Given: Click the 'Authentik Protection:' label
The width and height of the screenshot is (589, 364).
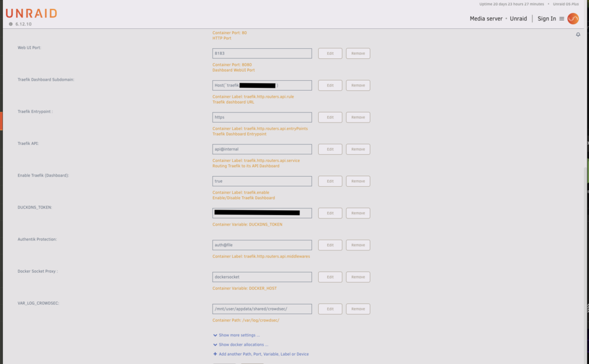Looking at the screenshot, I should pyautogui.click(x=37, y=239).
